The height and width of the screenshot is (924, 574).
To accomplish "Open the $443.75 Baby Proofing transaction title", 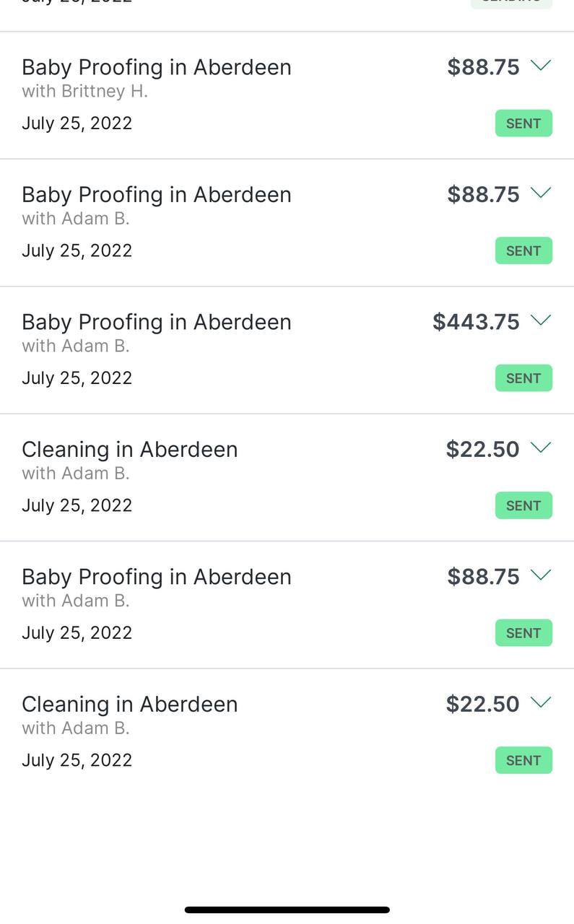I will point(156,322).
